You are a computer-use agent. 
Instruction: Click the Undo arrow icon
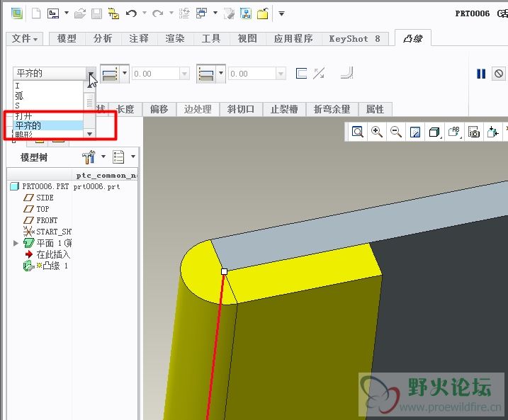pos(131,13)
